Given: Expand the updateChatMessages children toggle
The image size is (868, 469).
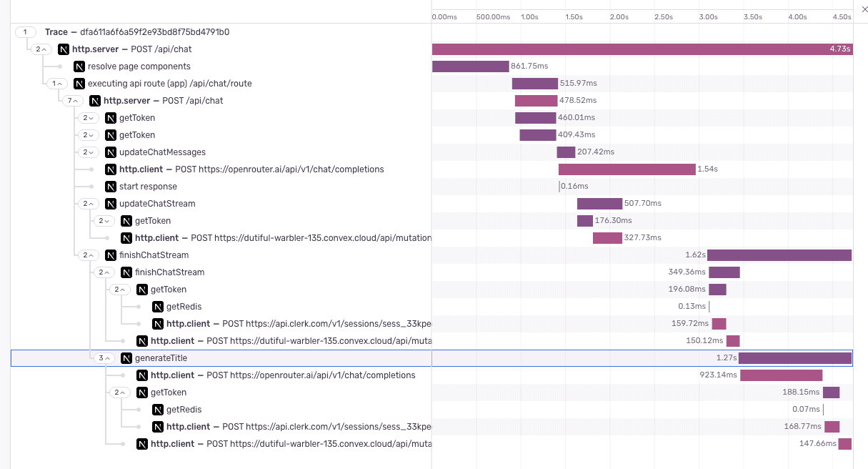Looking at the screenshot, I should [x=89, y=152].
